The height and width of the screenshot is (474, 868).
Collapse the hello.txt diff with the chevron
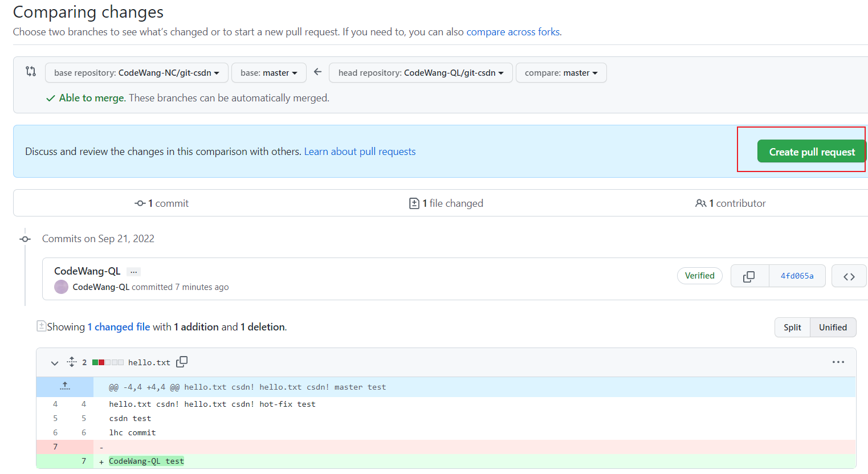click(x=54, y=362)
